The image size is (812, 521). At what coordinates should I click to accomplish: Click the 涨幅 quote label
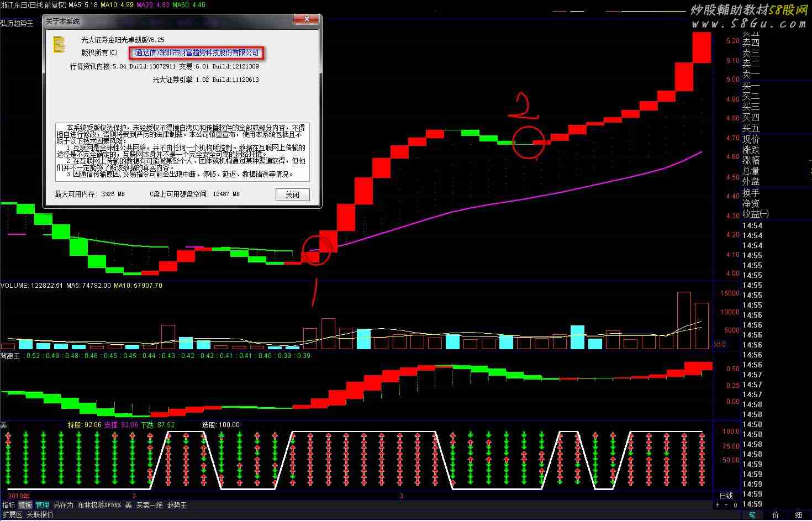tap(751, 160)
